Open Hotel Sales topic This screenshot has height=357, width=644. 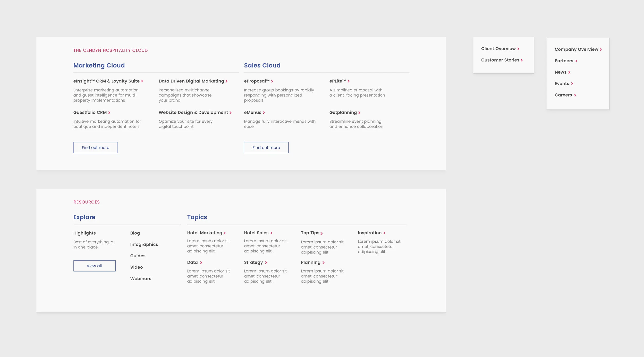tap(258, 233)
